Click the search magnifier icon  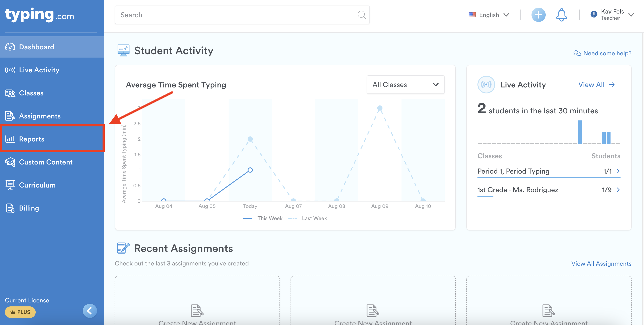361,15
